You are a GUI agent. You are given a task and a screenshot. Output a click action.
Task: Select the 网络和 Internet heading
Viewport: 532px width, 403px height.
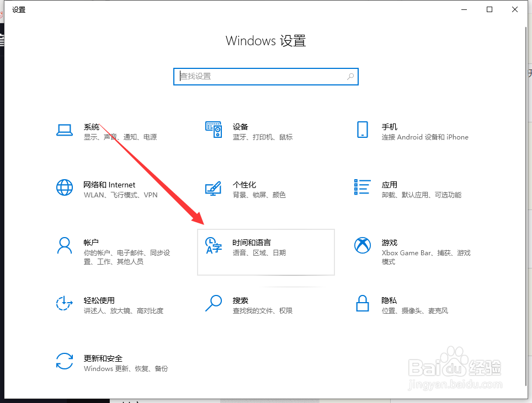pos(109,185)
